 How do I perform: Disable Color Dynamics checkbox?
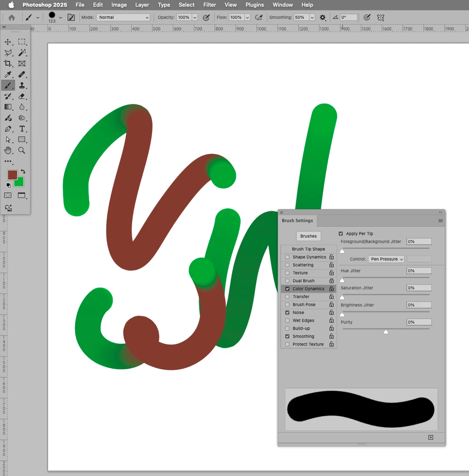pos(287,289)
